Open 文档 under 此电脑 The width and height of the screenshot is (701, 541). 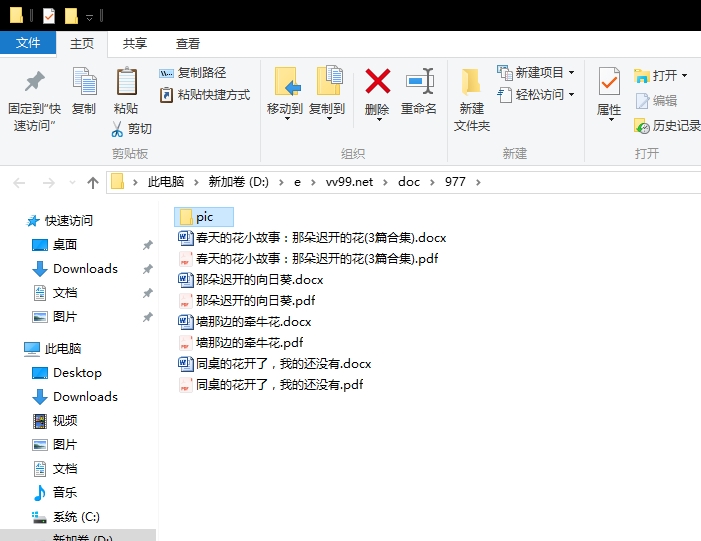[55, 469]
